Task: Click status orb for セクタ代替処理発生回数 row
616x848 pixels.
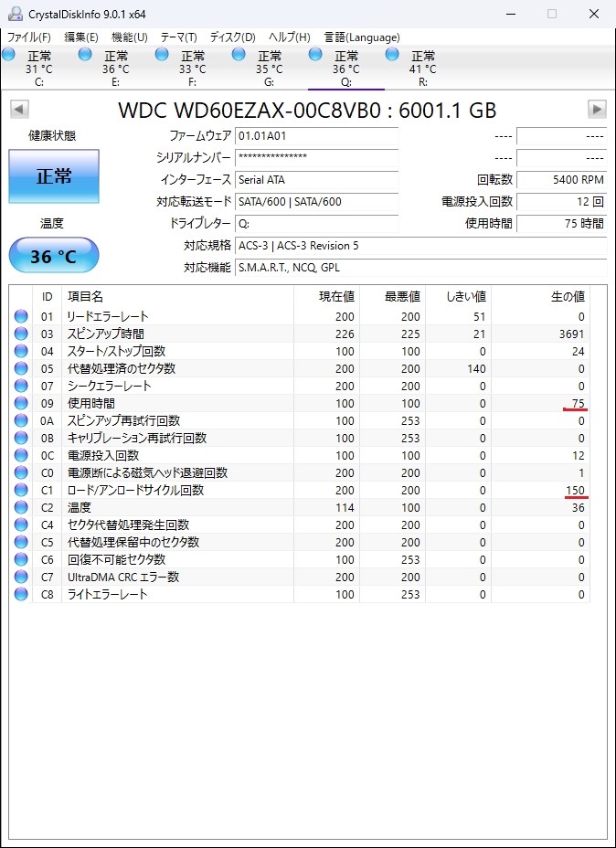Action: click(x=21, y=525)
